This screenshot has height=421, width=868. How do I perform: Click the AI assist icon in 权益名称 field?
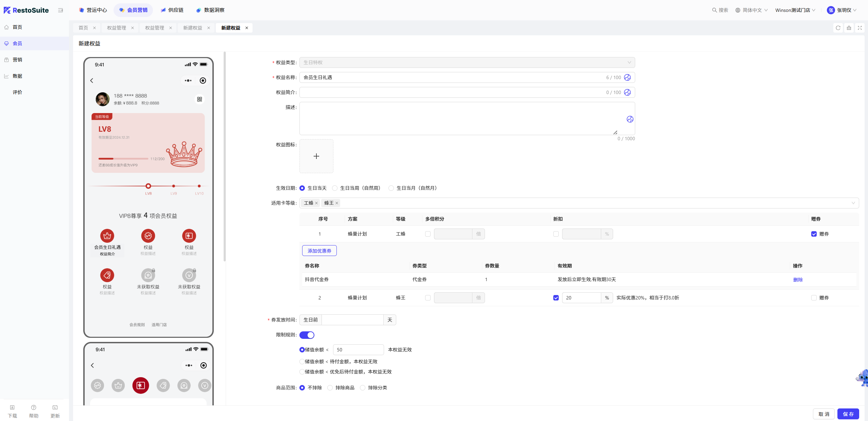627,77
